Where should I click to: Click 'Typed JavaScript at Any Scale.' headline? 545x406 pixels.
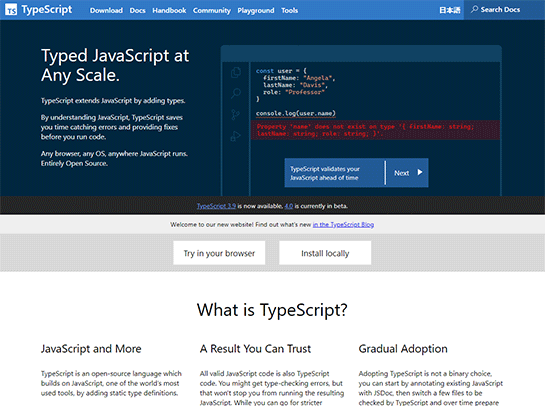pos(115,65)
